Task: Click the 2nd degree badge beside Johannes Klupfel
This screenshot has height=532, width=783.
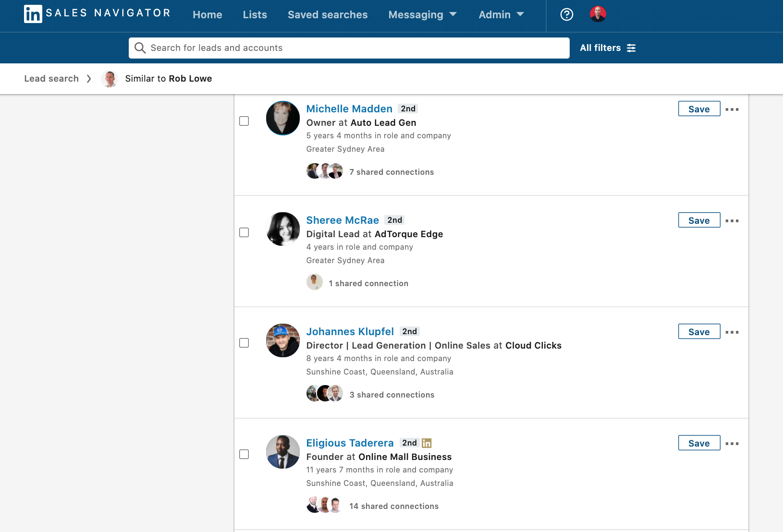Action: (409, 332)
